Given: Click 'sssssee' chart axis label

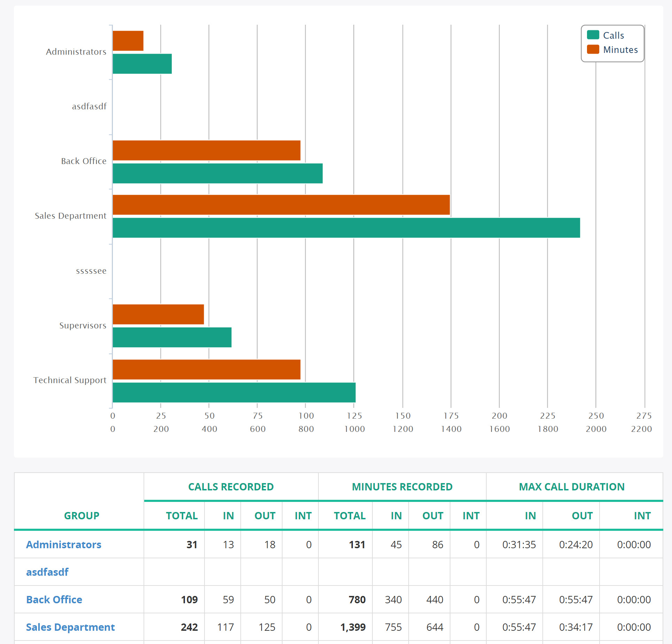Looking at the screenshot, I should point(91,271).
